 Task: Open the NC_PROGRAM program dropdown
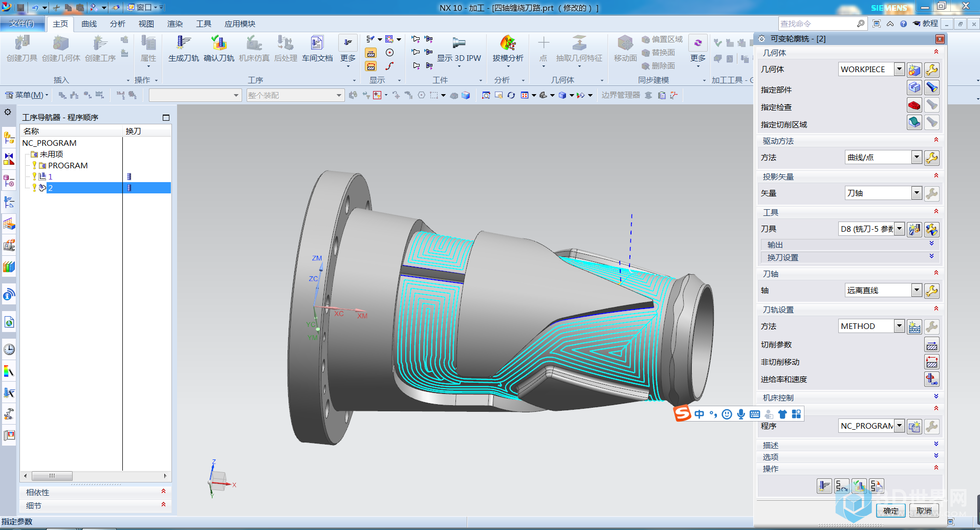899,426
